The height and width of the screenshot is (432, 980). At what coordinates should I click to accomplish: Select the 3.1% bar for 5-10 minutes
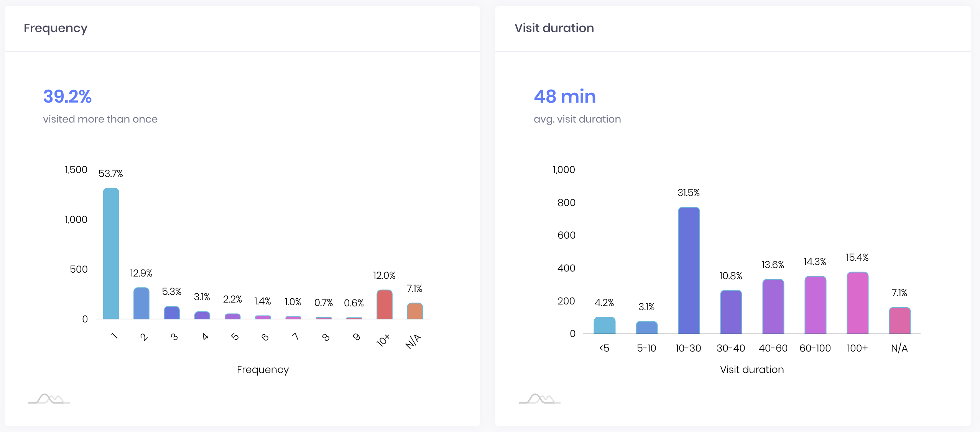pos(647,327)
